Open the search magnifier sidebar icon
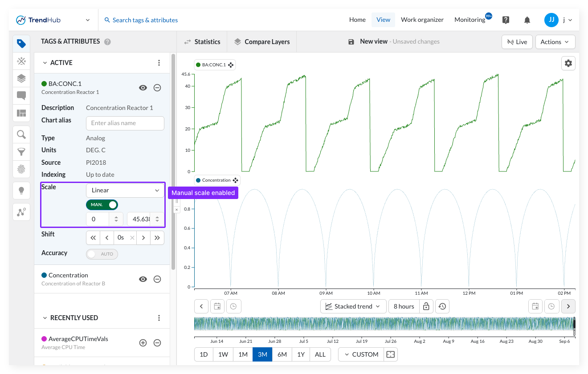This screenshot has width=588, height=374. click(21, 134)
